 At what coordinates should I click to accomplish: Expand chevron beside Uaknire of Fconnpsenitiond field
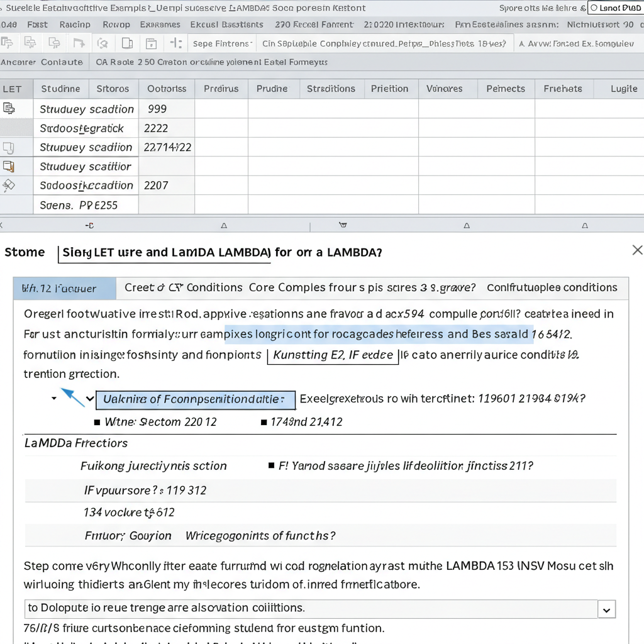(90, 399)
